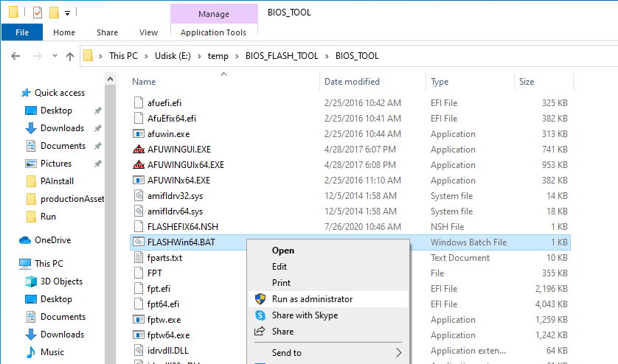
Task: Select the FPT file name
Action: (x=155, y=273)
